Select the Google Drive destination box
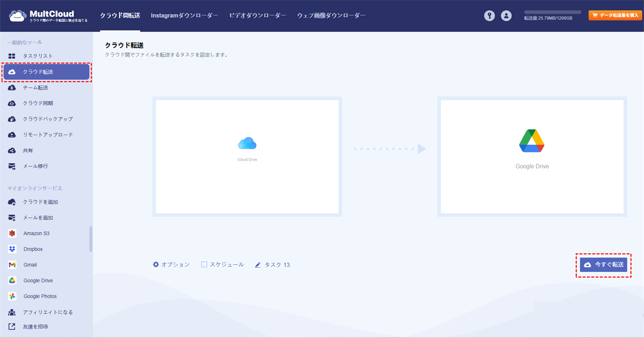This screenshot has height=338, width=644. click(x=532, y=157)
